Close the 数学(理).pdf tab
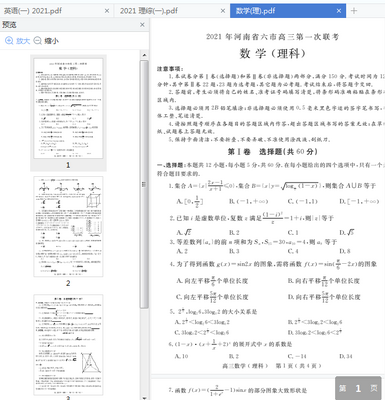Screen dimensions: 385x400 pyautogui.click(x=339, y=11)
